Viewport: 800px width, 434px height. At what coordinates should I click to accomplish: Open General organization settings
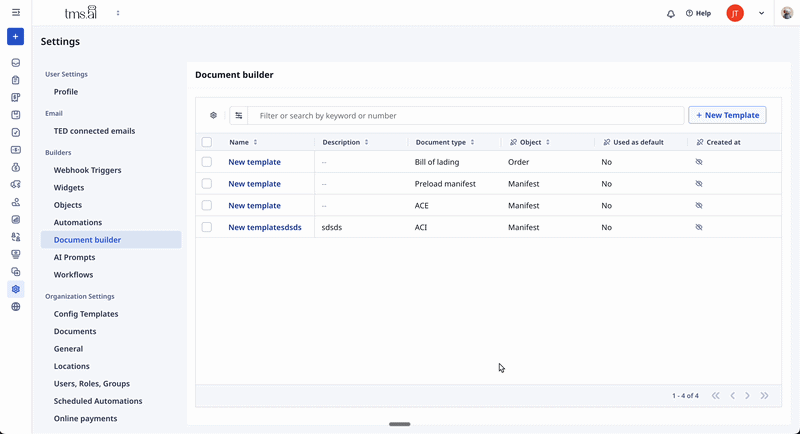tap(68, 349)
